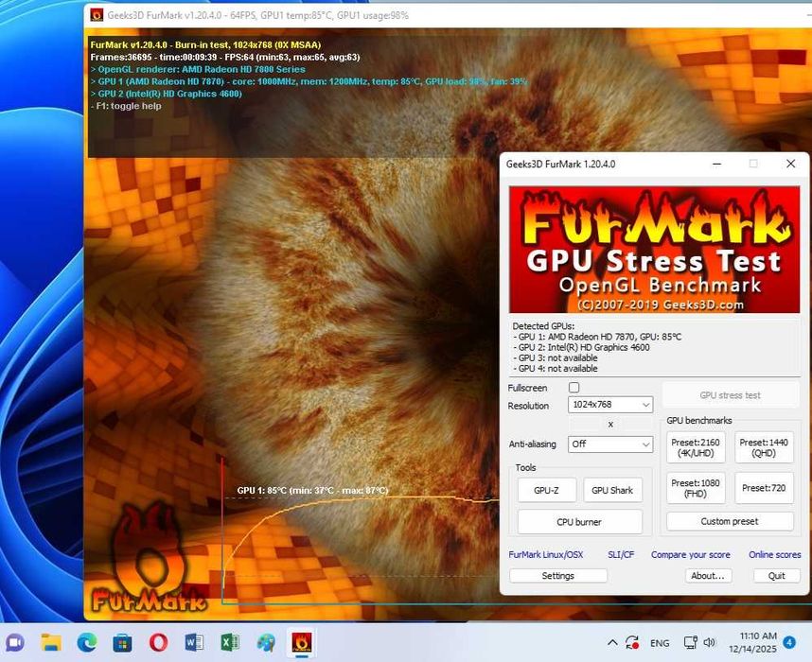
Task: Click 'GPU 2: Intel(R) HD Graphics 4600' dialog line
Action: point(581,348)
